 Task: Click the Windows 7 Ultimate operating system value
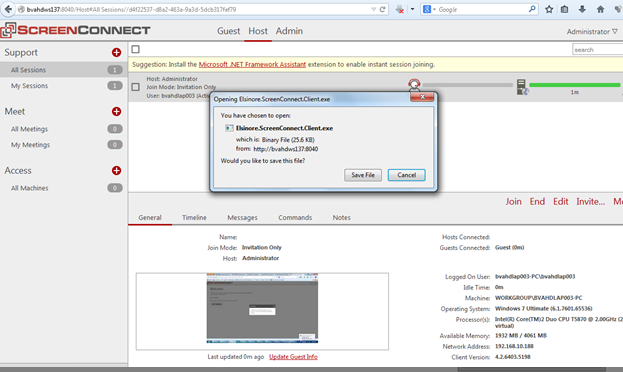point(544,308)
